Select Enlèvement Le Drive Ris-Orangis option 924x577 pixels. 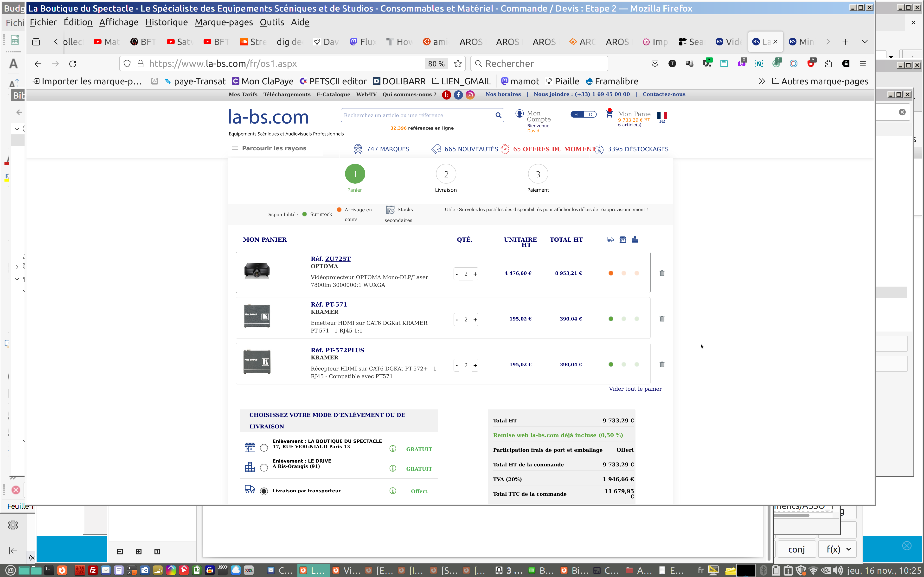(264, 468)
